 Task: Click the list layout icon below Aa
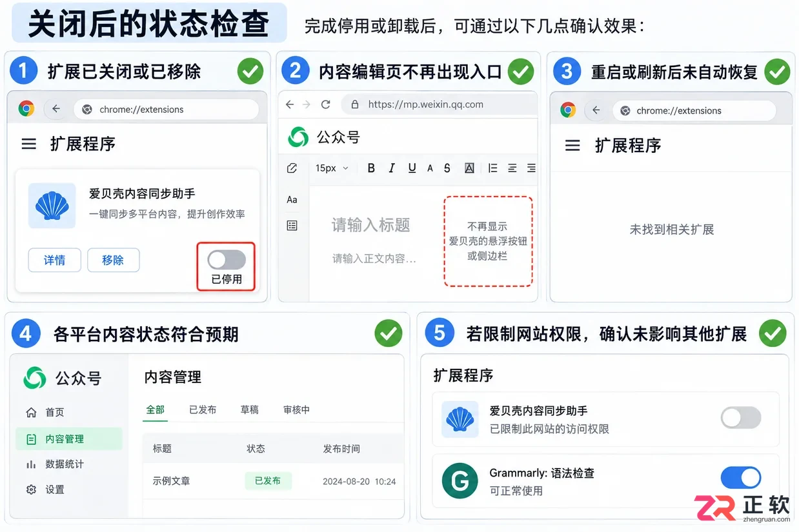(292, 226)
